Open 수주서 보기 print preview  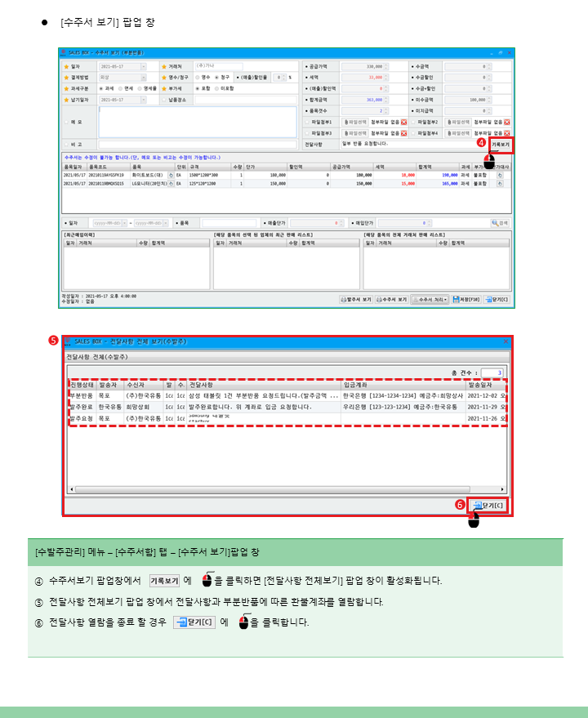391,300
